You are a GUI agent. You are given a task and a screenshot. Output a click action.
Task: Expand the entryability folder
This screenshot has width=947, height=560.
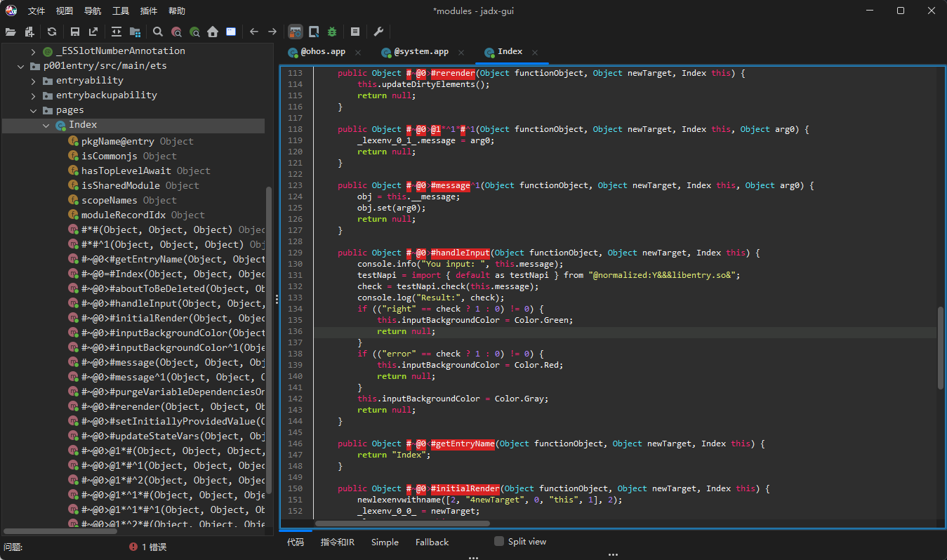point(33,81)
